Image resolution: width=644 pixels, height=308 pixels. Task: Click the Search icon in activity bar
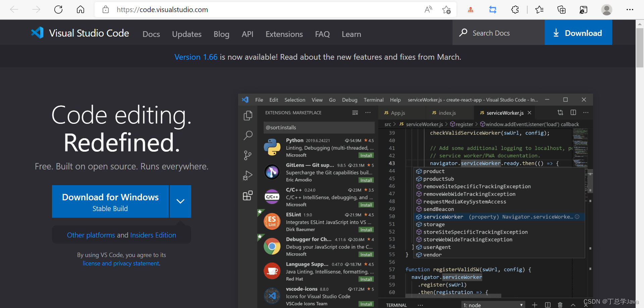248,135
